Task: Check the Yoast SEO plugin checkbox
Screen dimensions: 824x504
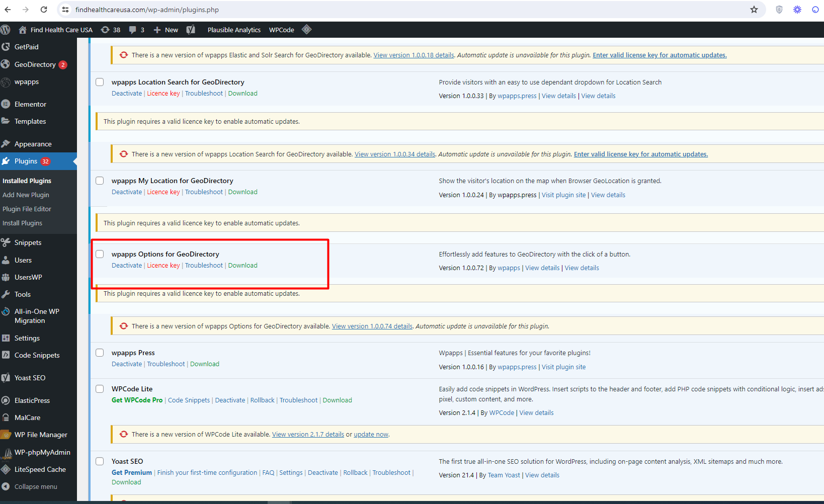Action: pos(100,461)
